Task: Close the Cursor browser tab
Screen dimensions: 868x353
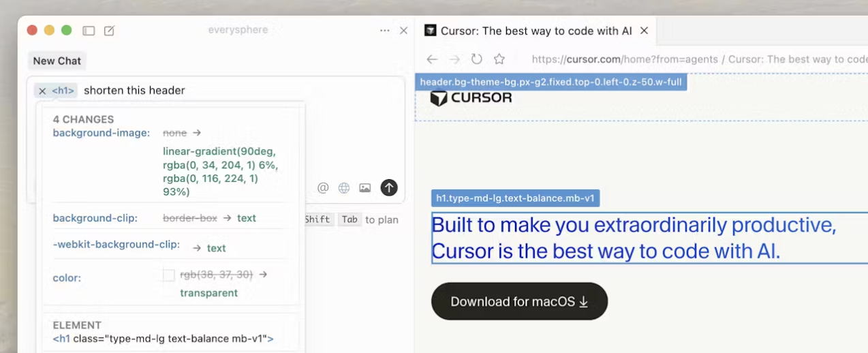Action: 644,31
